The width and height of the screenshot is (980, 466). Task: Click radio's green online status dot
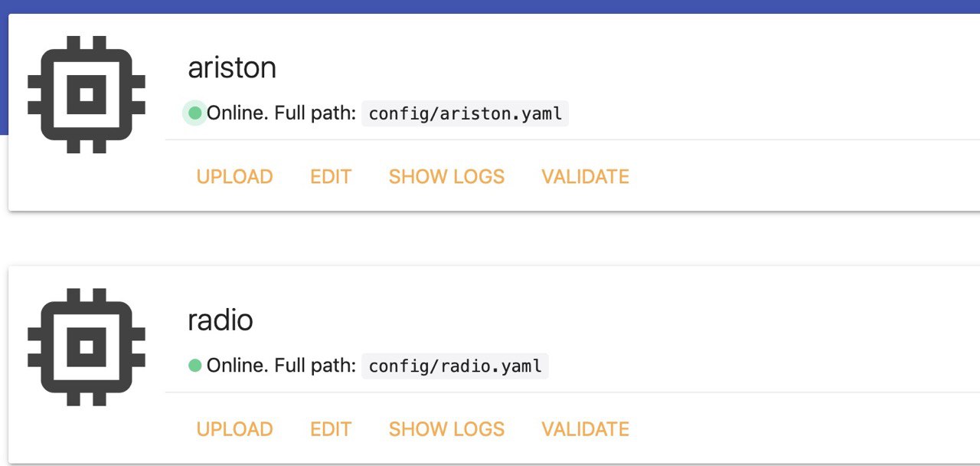coord(194,366)
